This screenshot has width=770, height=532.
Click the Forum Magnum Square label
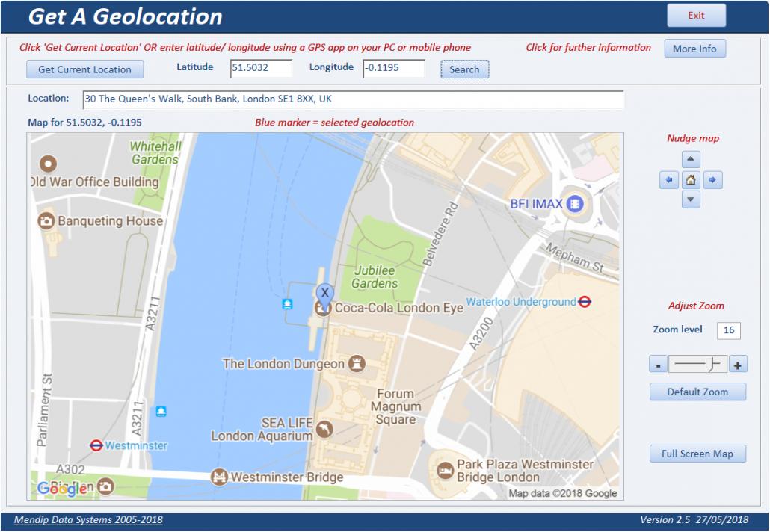pyautogui.click(x=395, y=406)
